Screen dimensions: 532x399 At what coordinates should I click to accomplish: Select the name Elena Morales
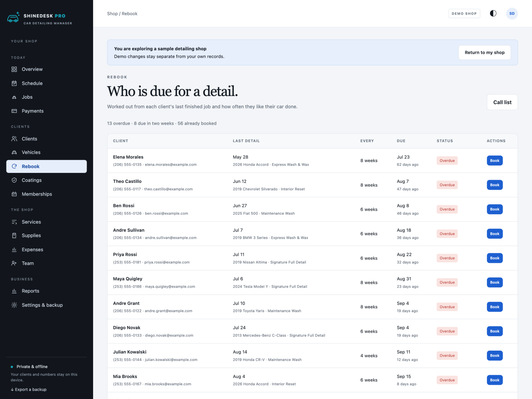pyautogui.click(x=128, y=157)
